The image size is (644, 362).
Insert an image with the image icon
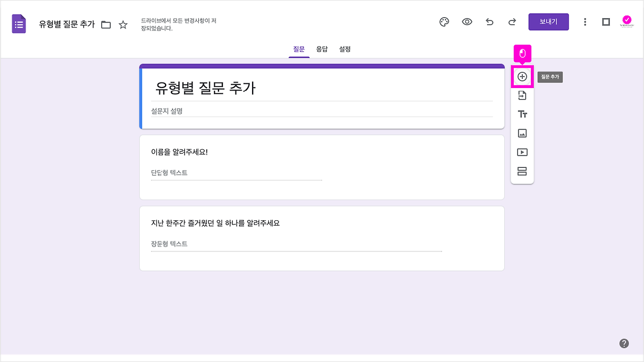[522, 133]
